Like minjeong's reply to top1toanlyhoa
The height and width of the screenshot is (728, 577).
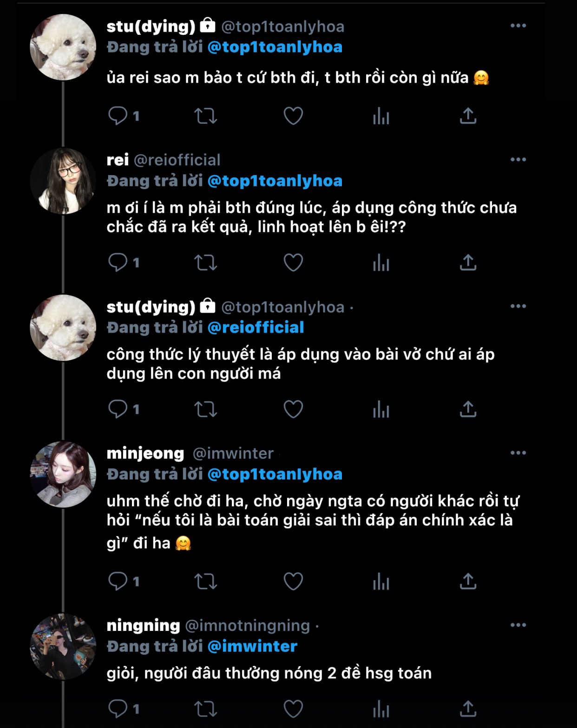tap(293, 581)
